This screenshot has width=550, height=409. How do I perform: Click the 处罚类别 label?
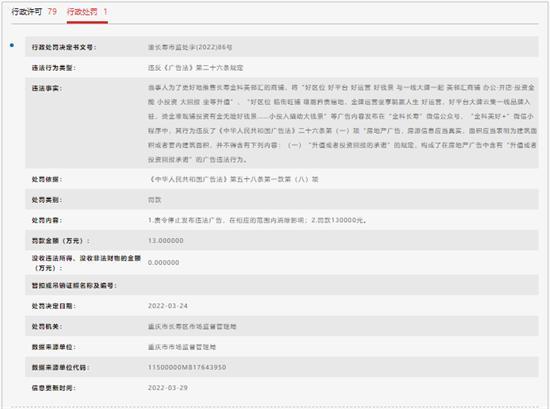tap(47, 200)
